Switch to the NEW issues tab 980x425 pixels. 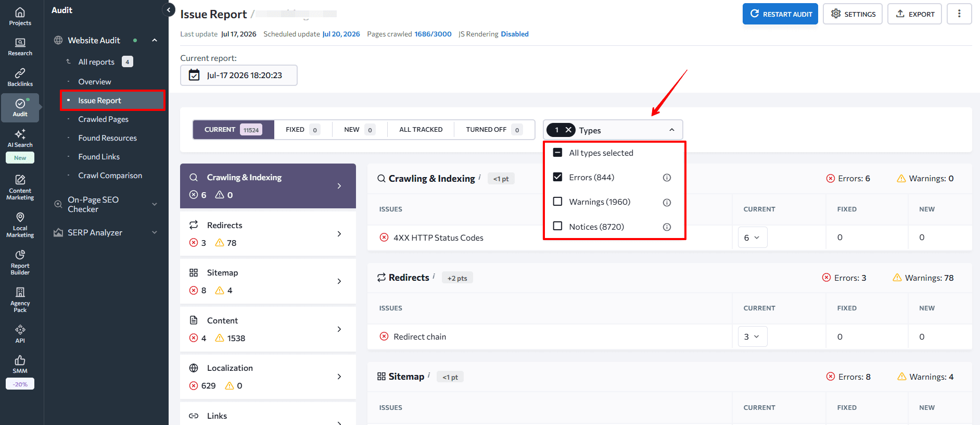click(360, 130)
